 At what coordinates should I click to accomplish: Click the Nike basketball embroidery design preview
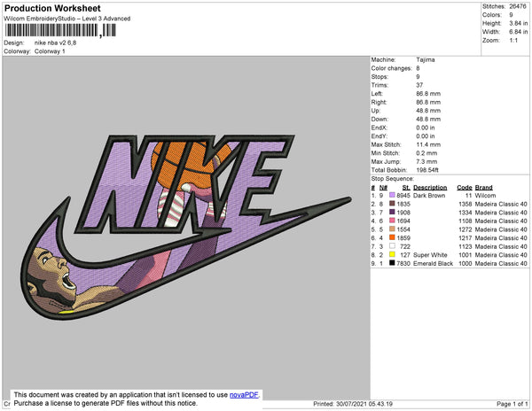[x=186, y=227]
